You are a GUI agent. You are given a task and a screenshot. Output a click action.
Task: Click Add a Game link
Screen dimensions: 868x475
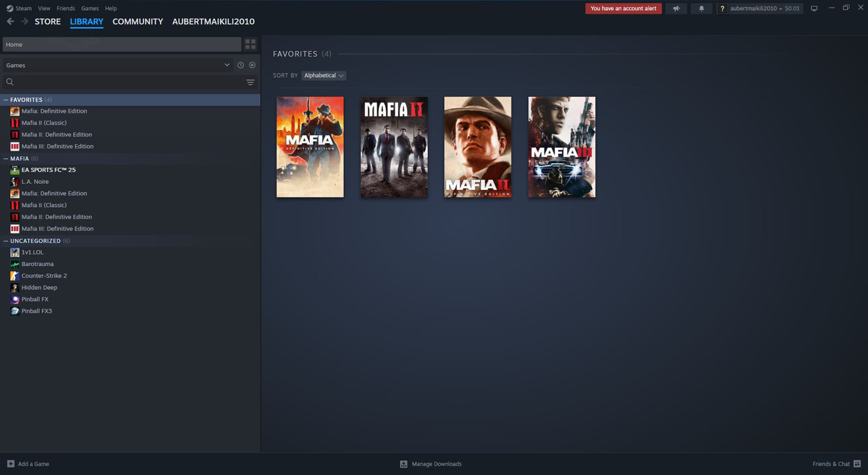click(33, 463)
